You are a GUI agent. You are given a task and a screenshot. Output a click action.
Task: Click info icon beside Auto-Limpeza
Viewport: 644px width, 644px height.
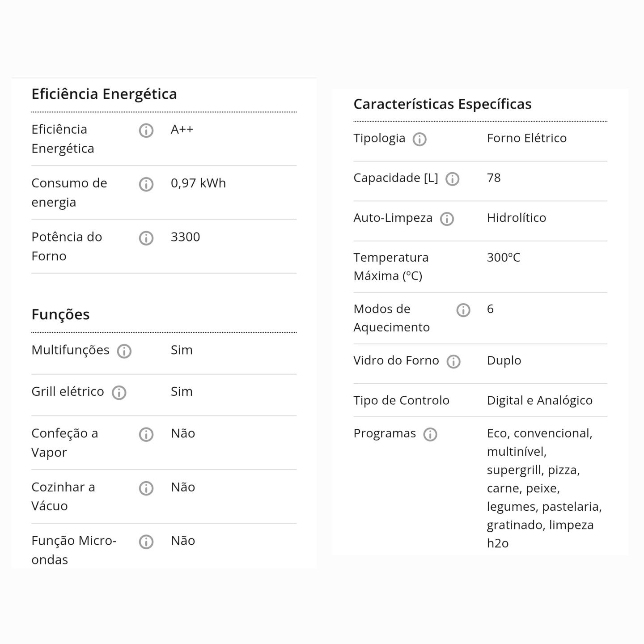click(x=447, y=219)
